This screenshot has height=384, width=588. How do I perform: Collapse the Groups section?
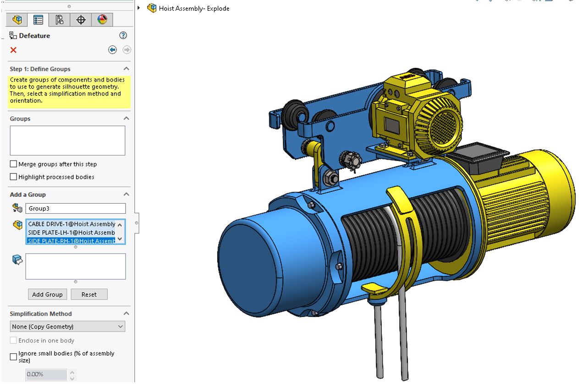click(x=126, y=118)
